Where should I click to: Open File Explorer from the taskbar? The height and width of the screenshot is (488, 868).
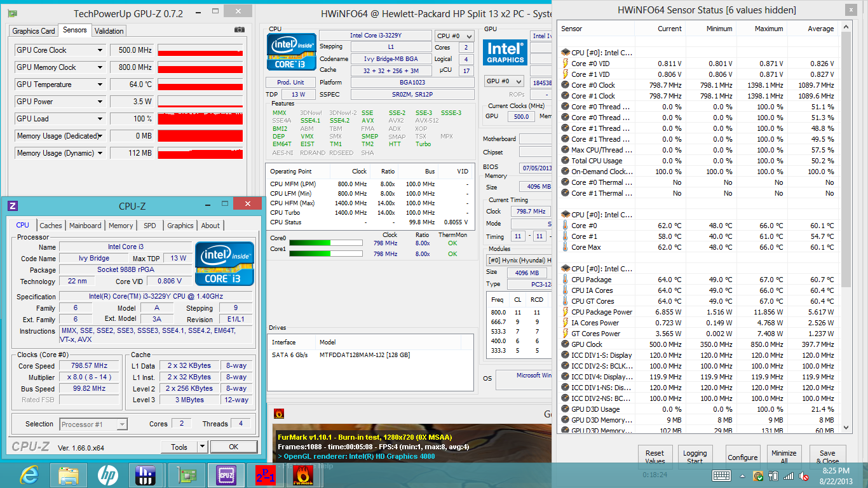tap(68, 475)
